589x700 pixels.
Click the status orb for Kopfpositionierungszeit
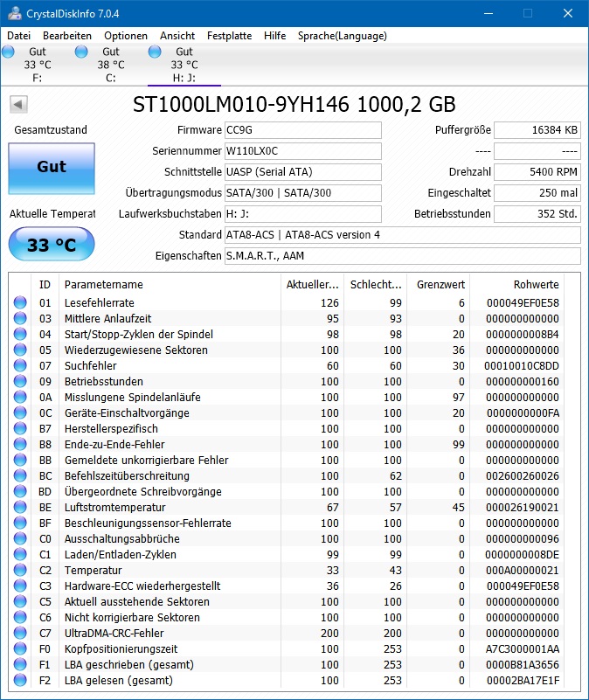coord(20,648)
